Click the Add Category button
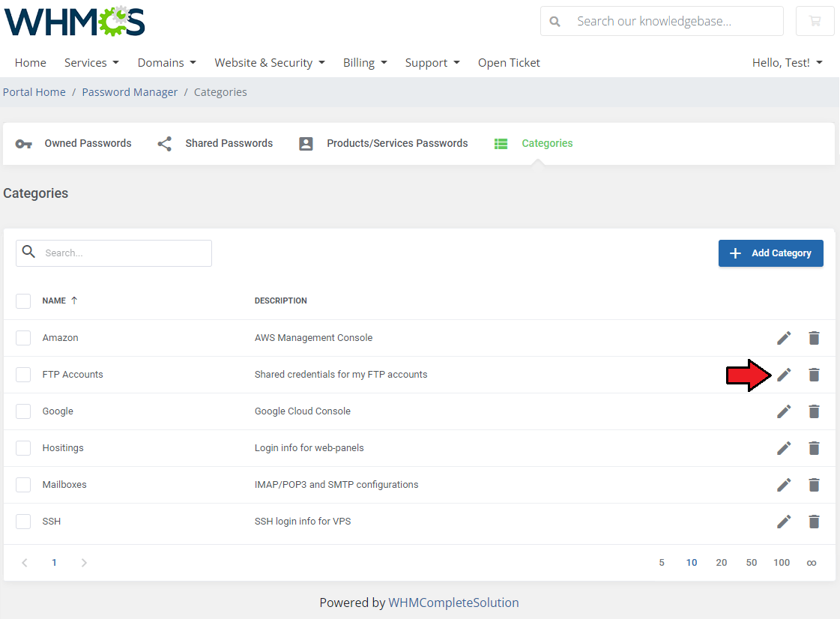 pos(770,253)
